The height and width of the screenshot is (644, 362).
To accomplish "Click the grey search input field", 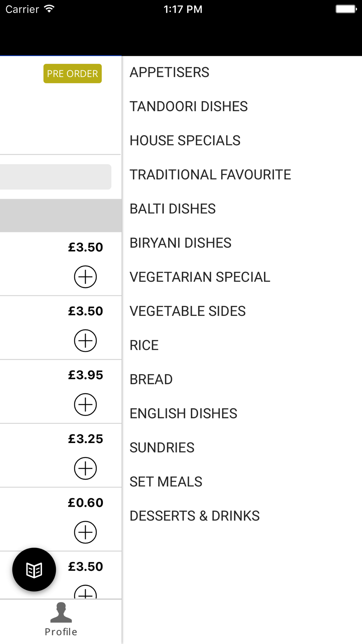I will coord(55,177).
